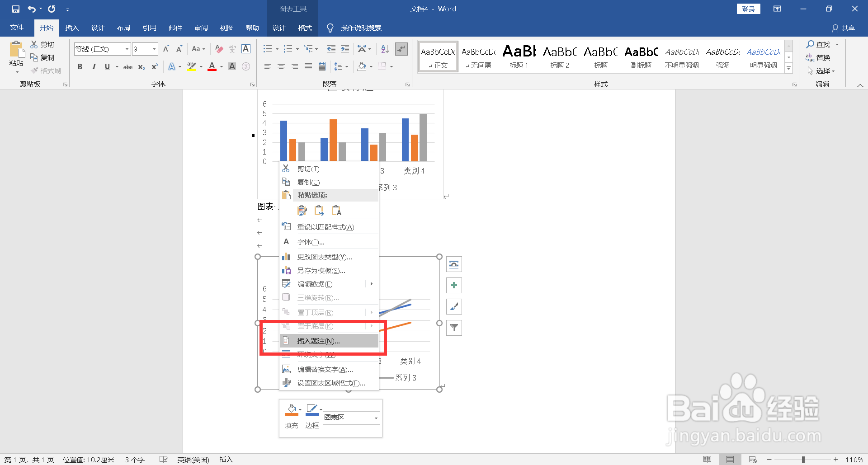Viewport: 868px width, 465px height.
Task: Click the numbered list icon
Action: point(288,49)
